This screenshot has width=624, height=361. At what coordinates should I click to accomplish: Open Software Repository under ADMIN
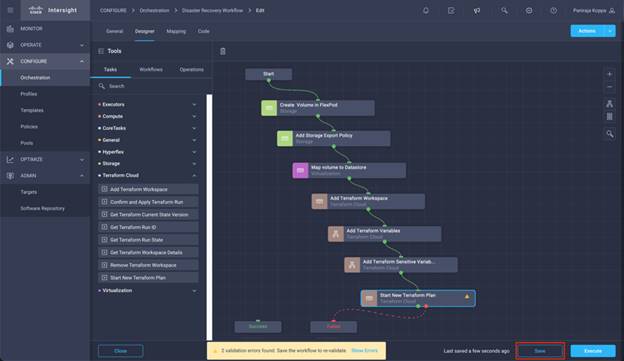[x=43, y=208]
